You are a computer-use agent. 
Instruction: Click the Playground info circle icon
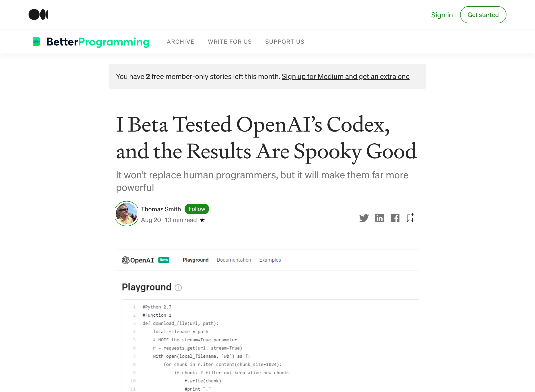tap(178, 288)
